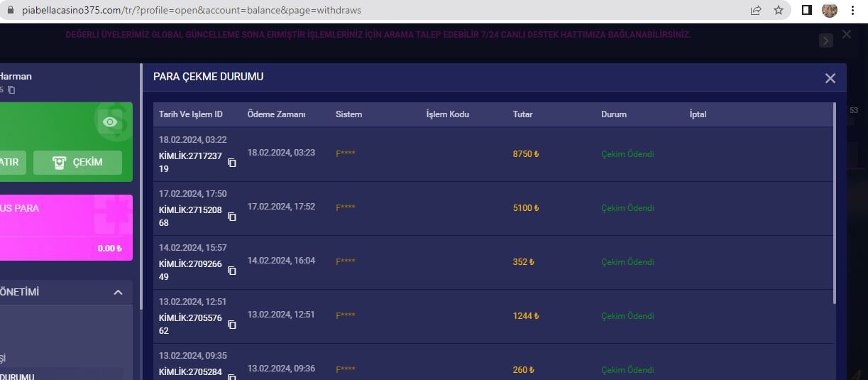Dismiss the top announcement banner

point(846,34)
